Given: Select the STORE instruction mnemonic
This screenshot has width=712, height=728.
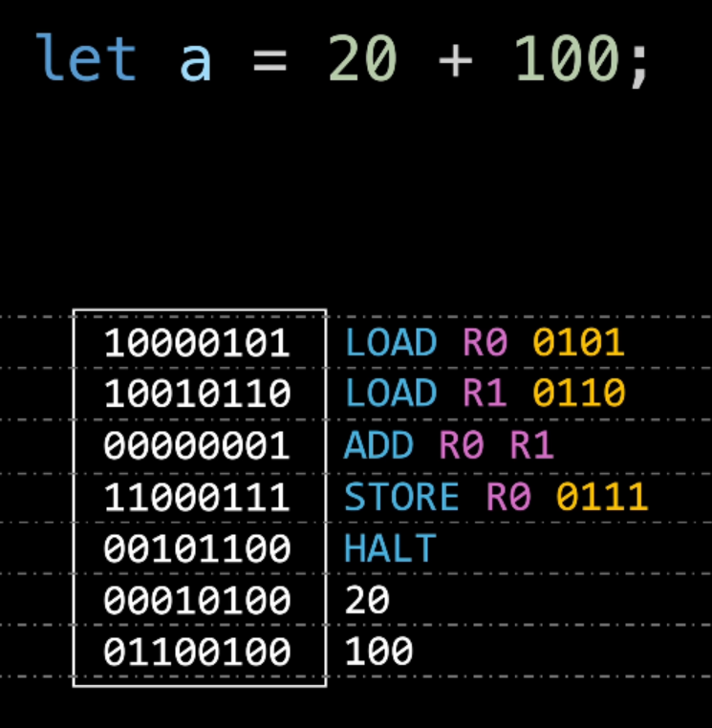Looking at the screenshot, I should click(402, 497).
